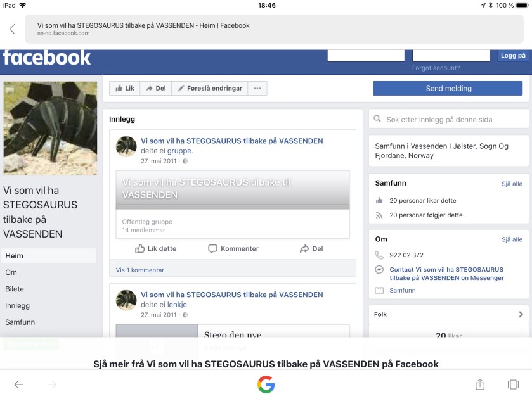Expand the Folk section chevron
The image size is (532, 399).
(x=521, y=314)
